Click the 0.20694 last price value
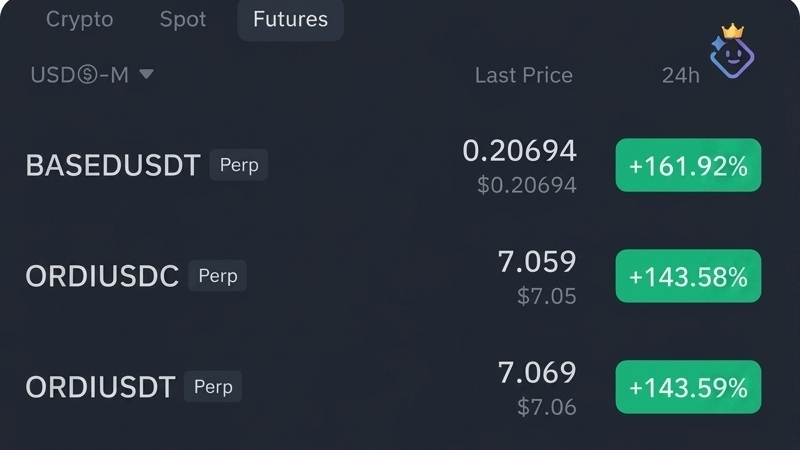This screenshot has height=450, width=800. (519, 151)
